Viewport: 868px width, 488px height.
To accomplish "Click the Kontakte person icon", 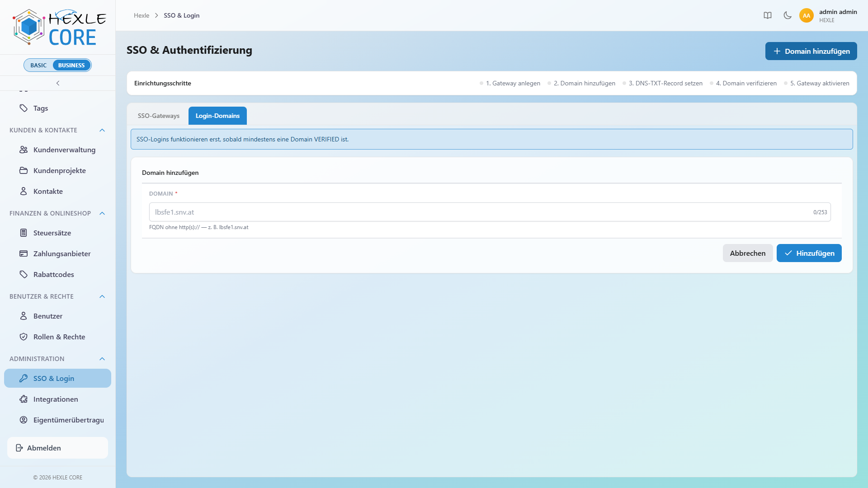I will click(24, 191).
